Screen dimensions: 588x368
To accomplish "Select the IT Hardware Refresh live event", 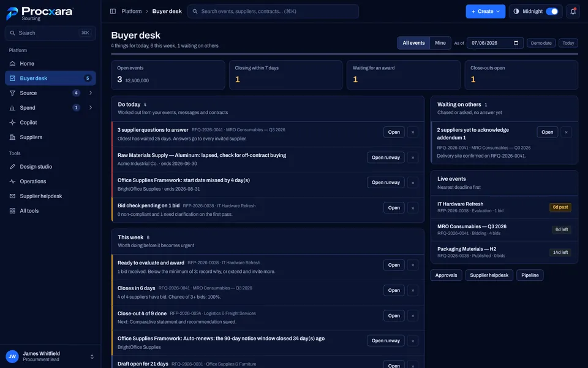I will coord(504,207).
